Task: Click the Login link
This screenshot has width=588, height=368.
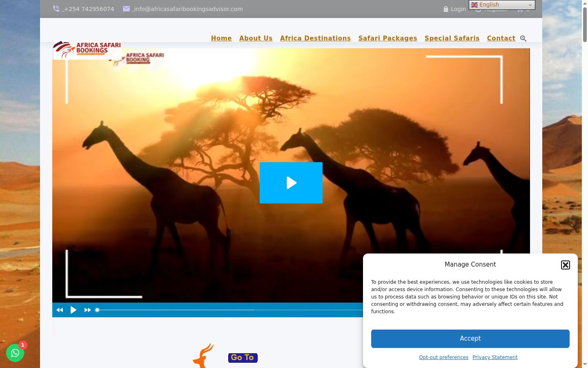Action: pos(458,9)
